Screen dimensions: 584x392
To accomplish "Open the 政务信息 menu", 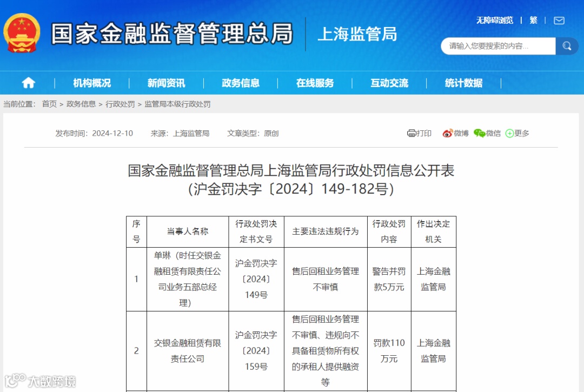I will click(x=241, y=83).
